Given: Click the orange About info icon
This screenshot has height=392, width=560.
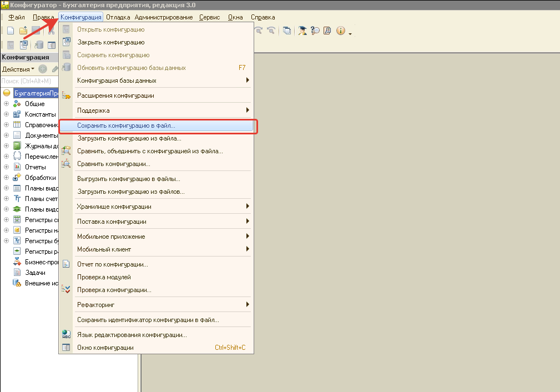Looking at the screenshot, I should 341,31.
